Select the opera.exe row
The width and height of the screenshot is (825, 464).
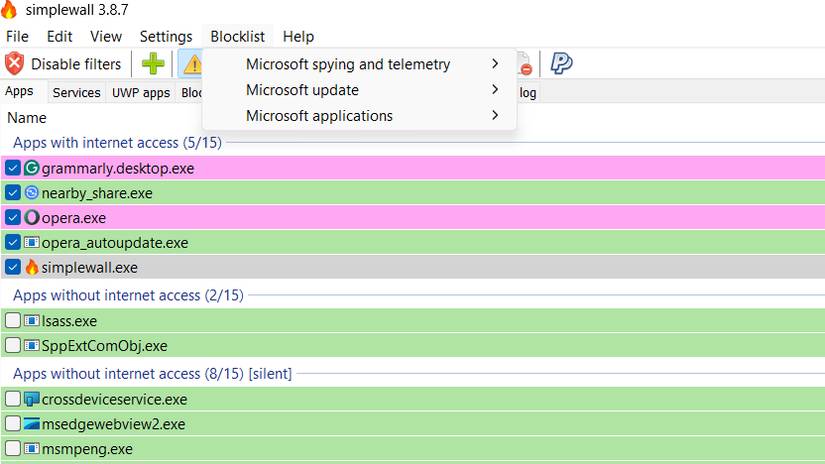412,218
